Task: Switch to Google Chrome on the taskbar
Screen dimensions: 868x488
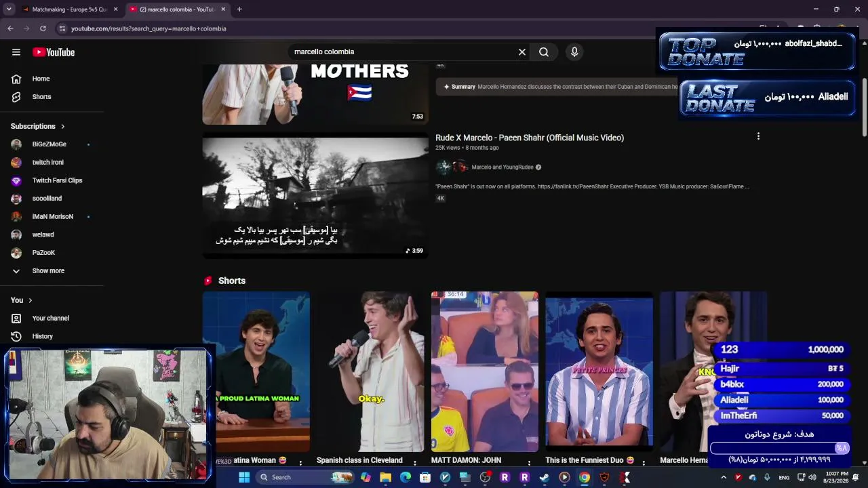Action: tap(584, 477)
